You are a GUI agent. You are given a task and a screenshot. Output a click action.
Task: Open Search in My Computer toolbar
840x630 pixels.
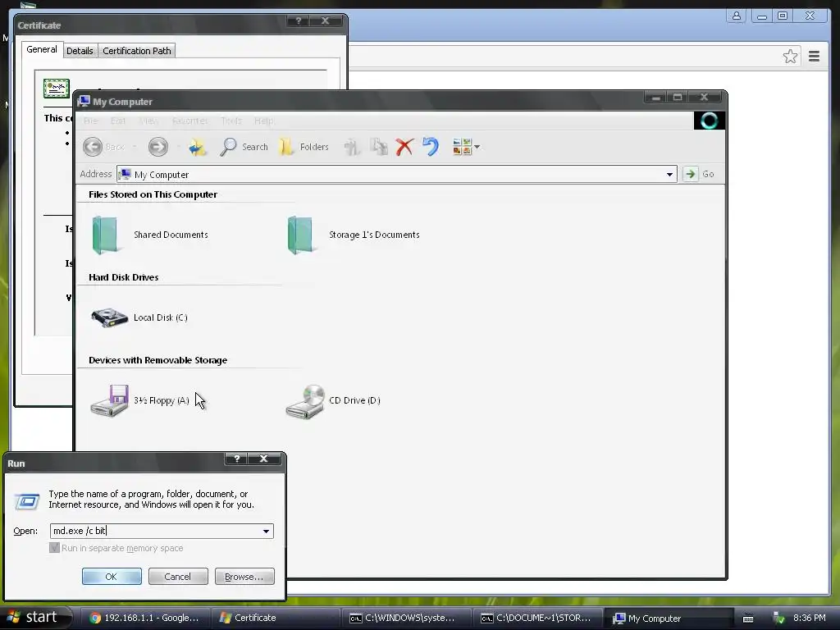tap(244, 147)
